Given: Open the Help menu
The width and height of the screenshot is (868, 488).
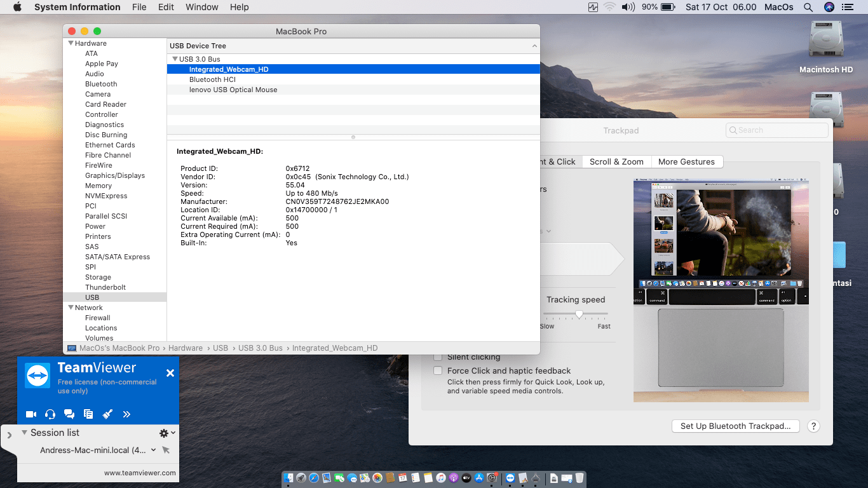Looking at the screenshot, I should point(239,7).
